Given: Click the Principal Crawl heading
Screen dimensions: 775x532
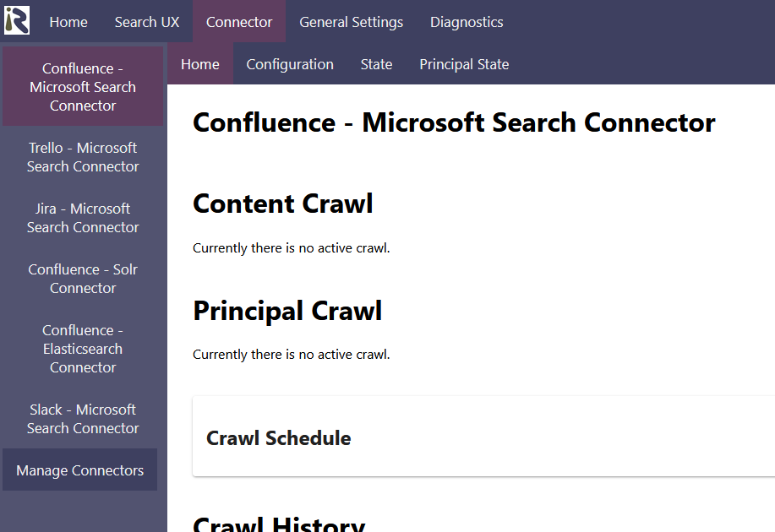Looking at the screenshot, I should point(287,311).
